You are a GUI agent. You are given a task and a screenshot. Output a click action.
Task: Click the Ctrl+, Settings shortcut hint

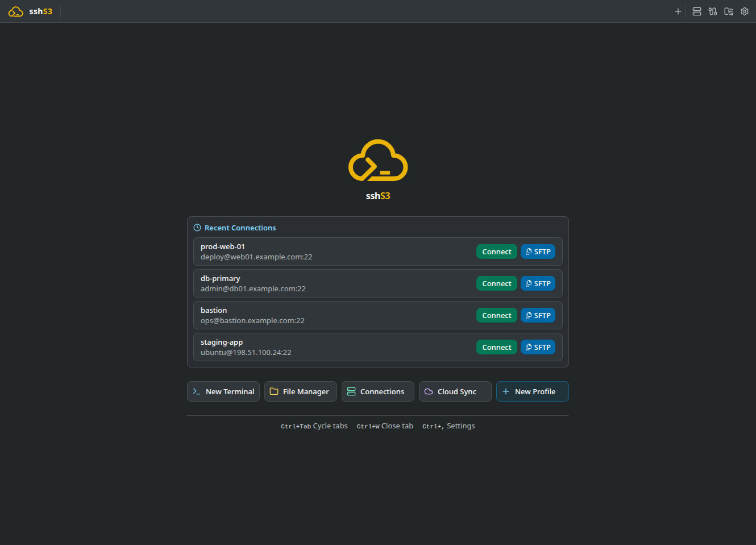(448, 426)
